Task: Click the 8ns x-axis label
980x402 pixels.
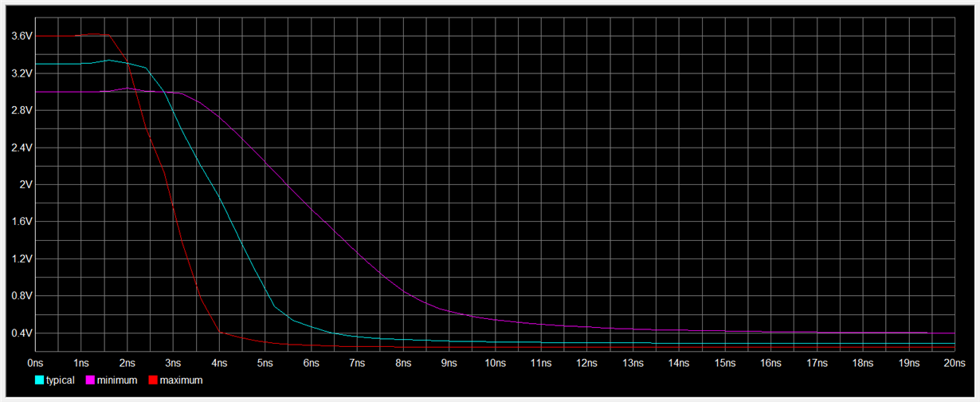Action: 403,362
